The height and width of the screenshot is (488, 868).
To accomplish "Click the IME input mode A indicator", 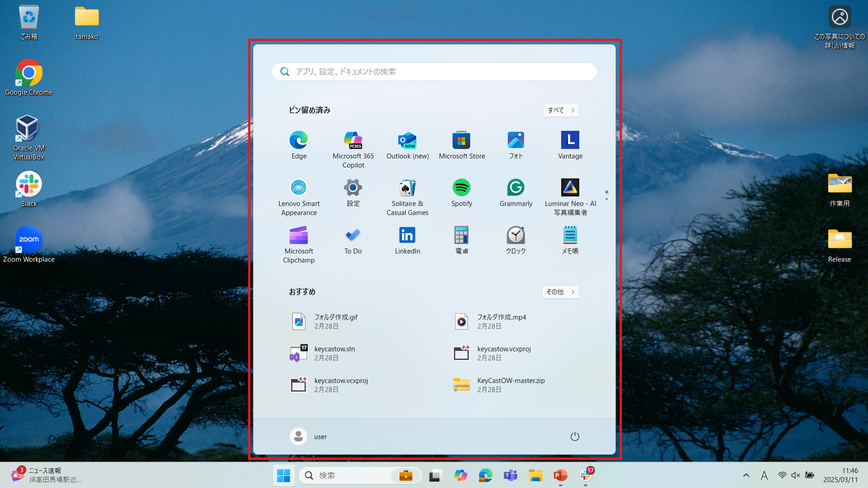I will tap(764, 475).
